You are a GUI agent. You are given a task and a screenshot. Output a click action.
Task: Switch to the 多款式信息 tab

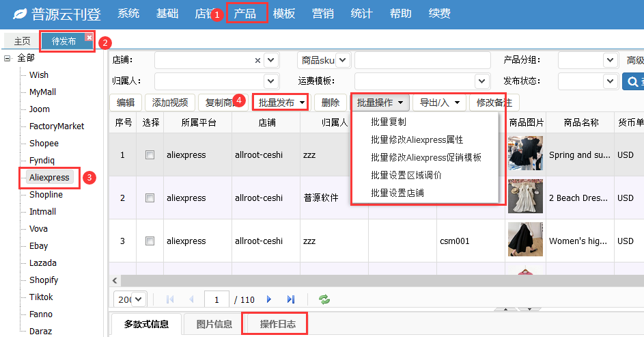pos(146,324)
